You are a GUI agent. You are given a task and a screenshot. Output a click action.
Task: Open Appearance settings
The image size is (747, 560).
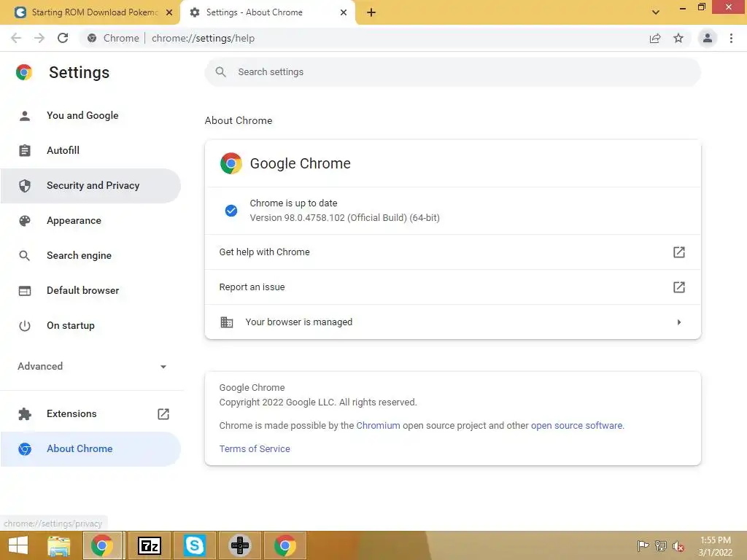click(90, 220)
